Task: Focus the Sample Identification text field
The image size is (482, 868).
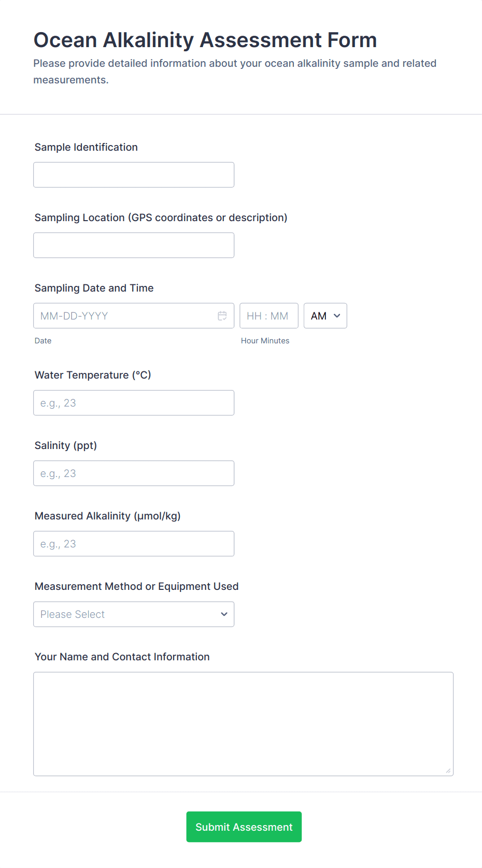Action: click(x=134, y=175)
